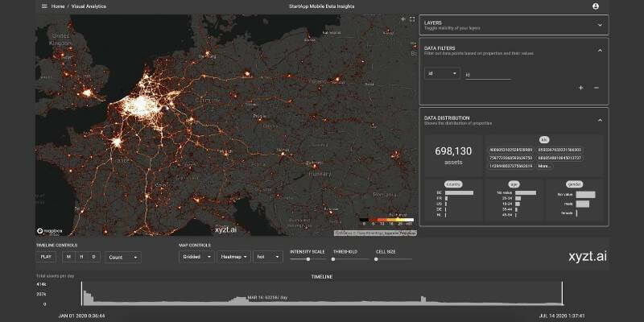This screenshot has height=322, width=644.
Task: Add a data filter with plus icon
Action: coord(580,88)
